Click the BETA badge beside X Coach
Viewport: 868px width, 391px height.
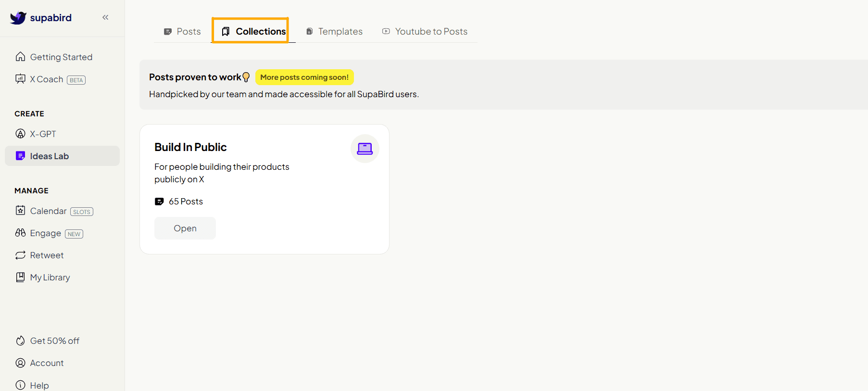tap(76, 80)
